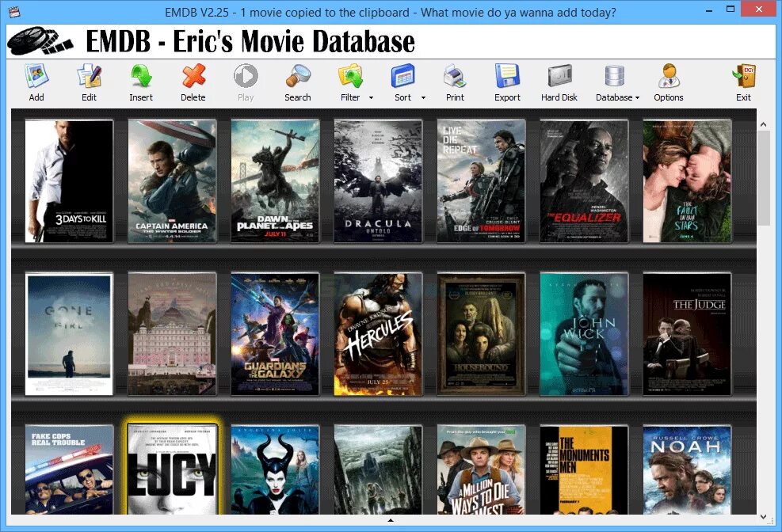Select the Hercules poster

pos(378,334)
